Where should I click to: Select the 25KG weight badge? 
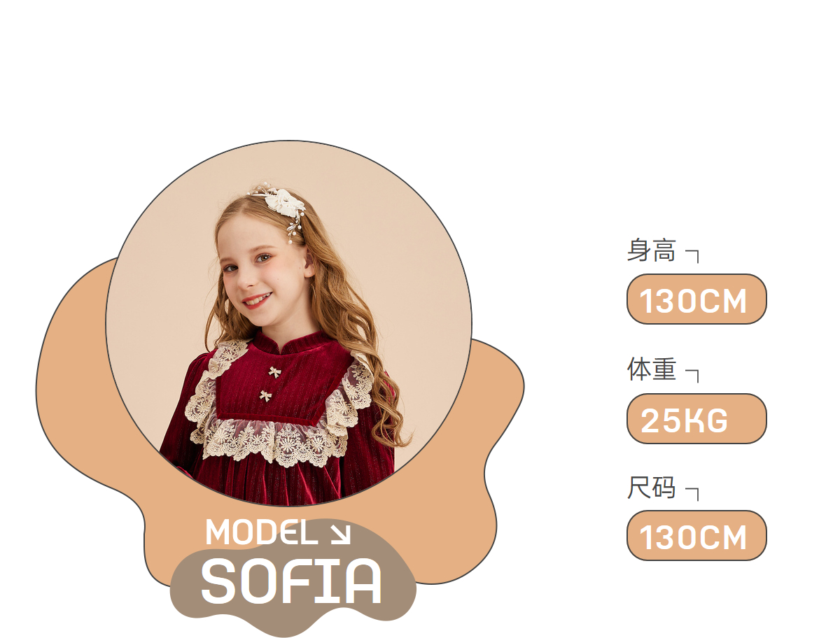click(696, 418)
